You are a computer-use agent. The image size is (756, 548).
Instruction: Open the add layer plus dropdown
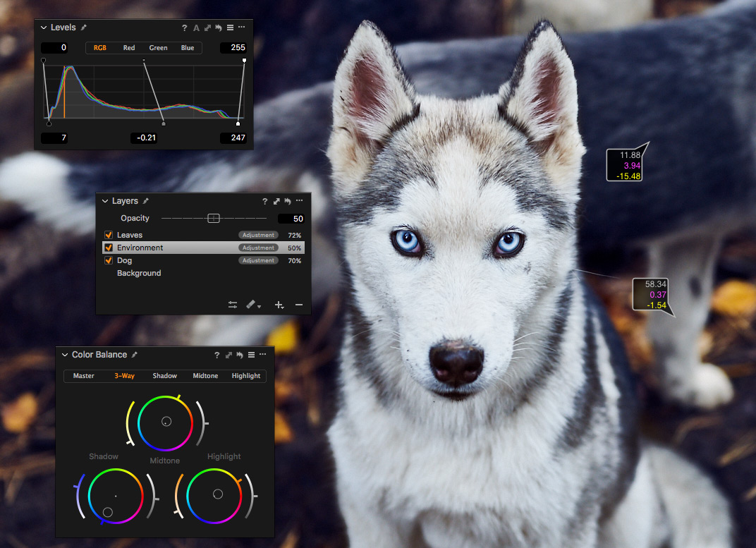tap(279, 305)
